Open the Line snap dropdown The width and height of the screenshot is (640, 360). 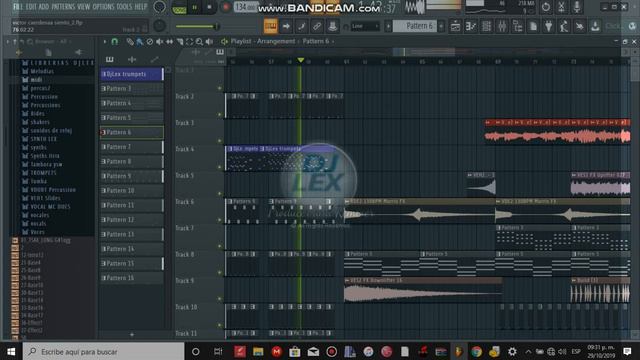[x=365, y=27]
